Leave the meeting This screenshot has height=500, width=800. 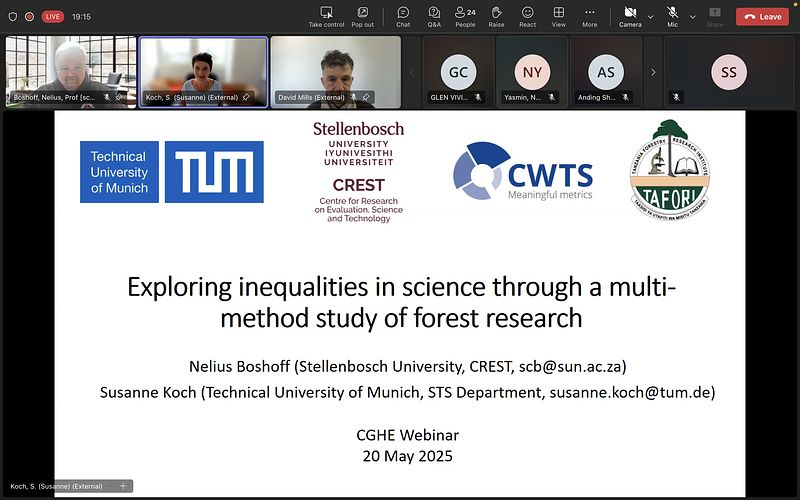click(x=762, y=16)
